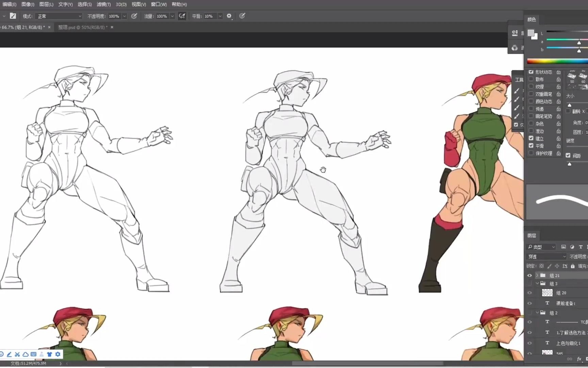Switch to the 整理.psd document tab
The image size is (588, 368).
click(x=83, y=27)
